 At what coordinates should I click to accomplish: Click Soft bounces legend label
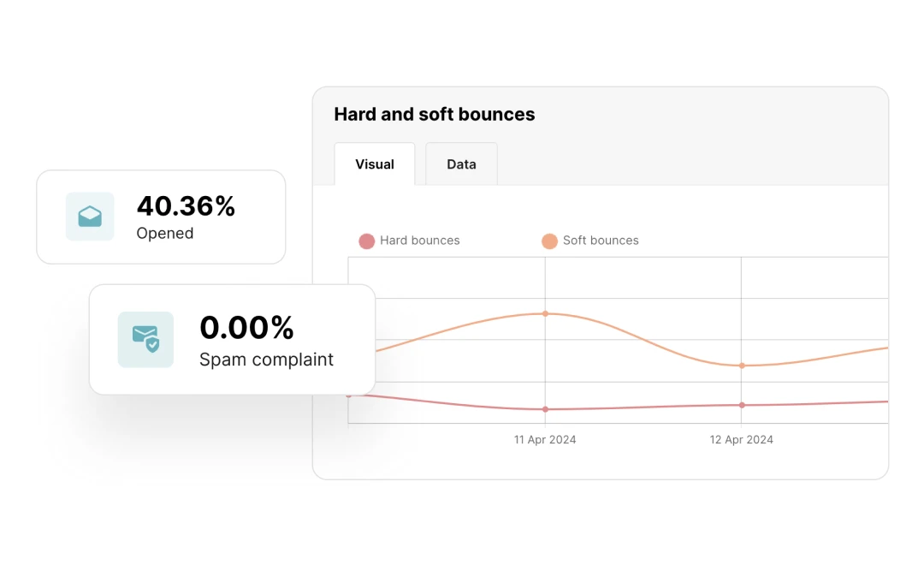pos(601,241)
